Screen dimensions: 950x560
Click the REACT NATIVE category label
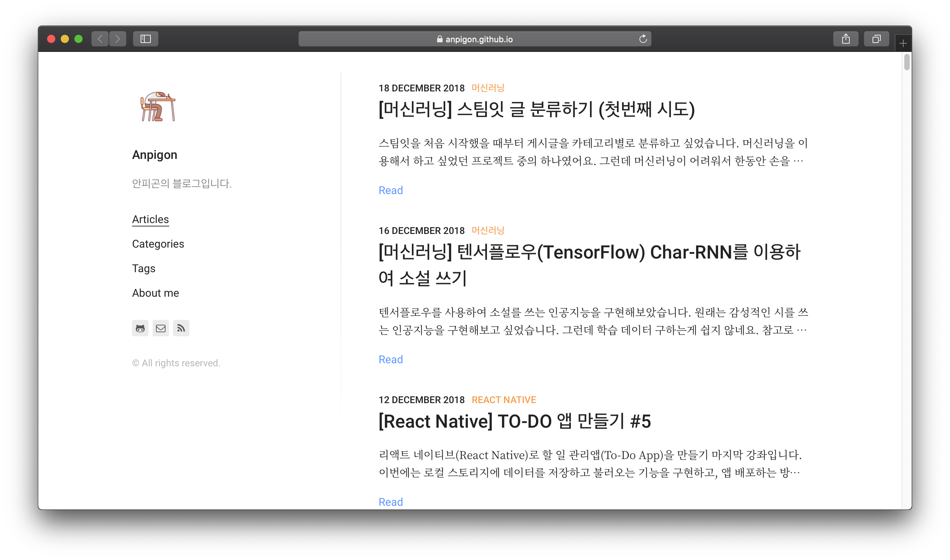pyautogui.click(x=503, y=400)
